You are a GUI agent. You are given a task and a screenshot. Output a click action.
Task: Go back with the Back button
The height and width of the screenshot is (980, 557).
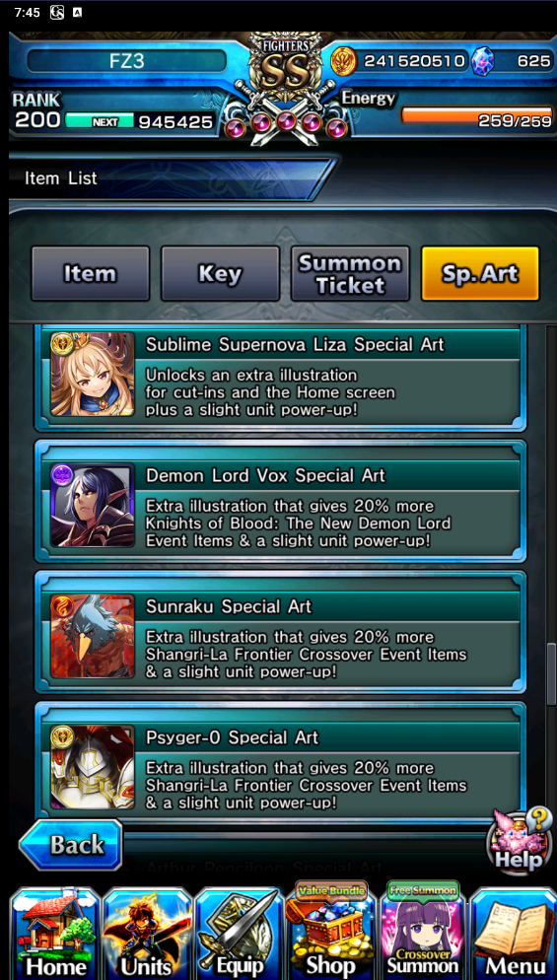[71, 845]
